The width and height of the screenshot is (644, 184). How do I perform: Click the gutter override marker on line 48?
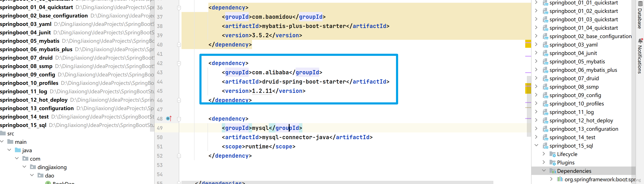pos(169,118)
